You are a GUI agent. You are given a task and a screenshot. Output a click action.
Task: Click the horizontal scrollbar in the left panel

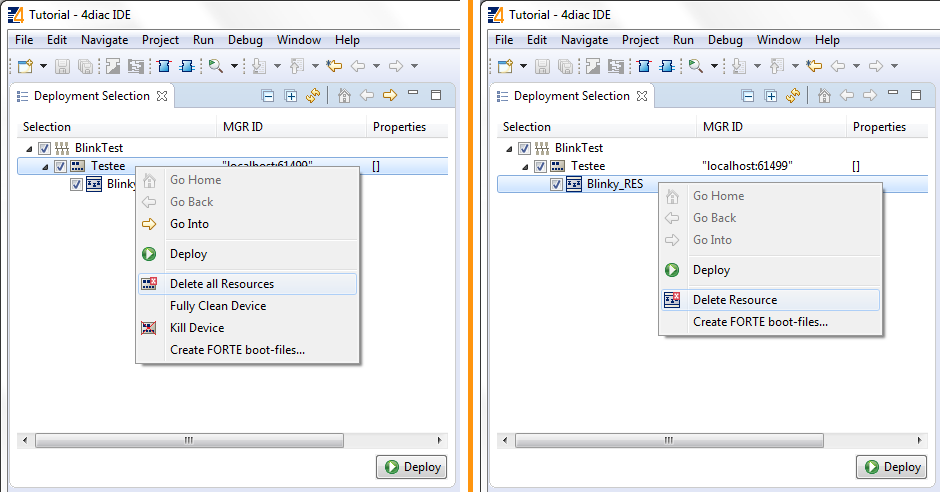click(x=190, y=440)
